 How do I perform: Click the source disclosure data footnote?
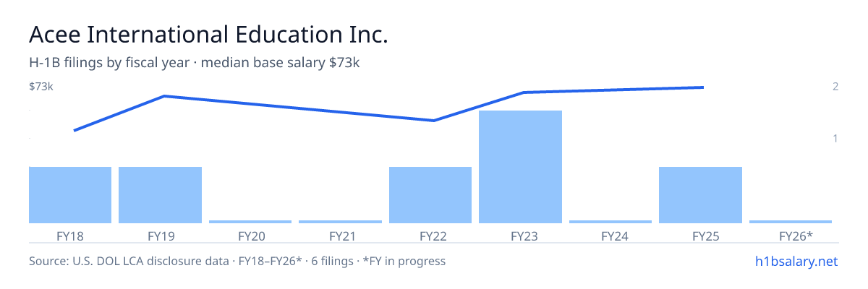237,261
